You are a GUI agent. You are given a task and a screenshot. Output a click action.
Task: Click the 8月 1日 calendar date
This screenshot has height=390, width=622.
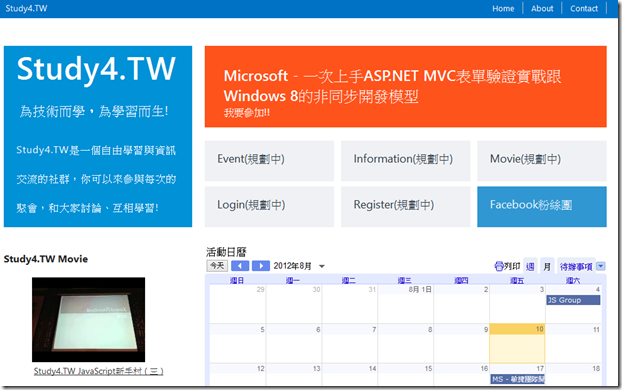tap(420, 290)
